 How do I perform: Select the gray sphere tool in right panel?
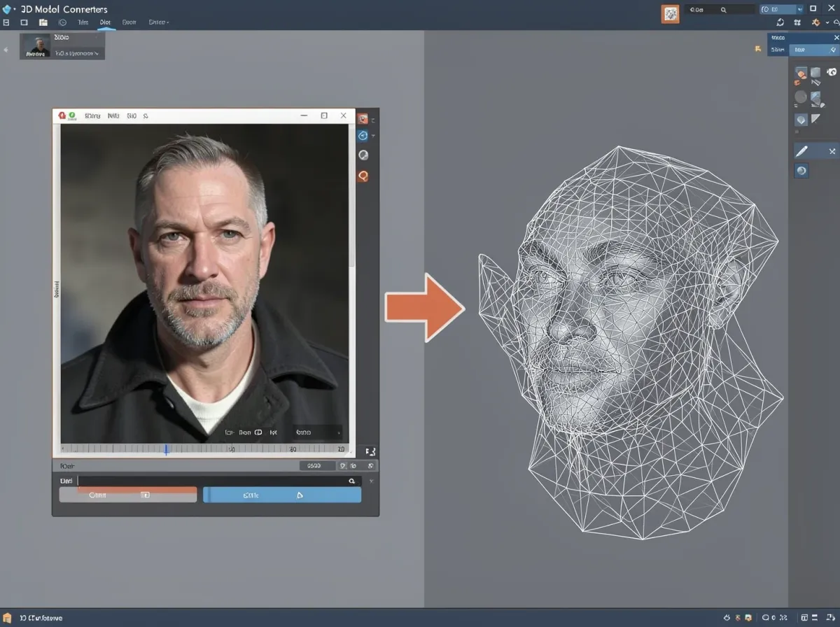[x=801, y=97]
